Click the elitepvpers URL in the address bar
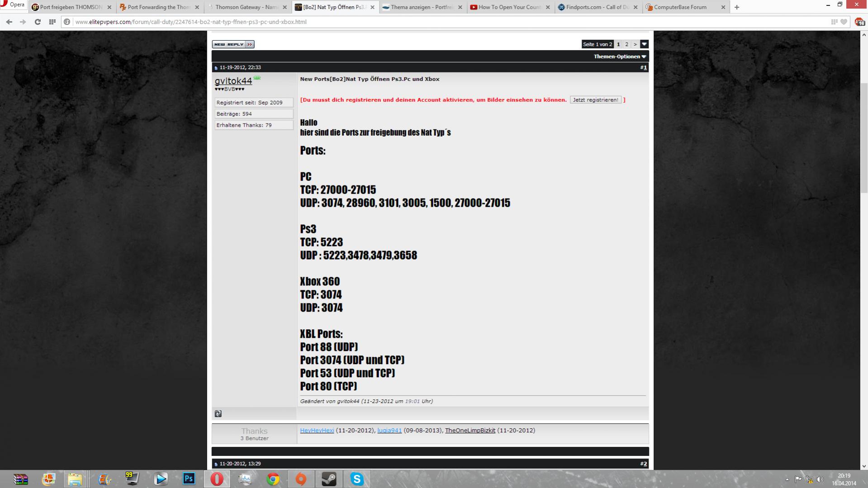868x488 pixels. point(190,22)
